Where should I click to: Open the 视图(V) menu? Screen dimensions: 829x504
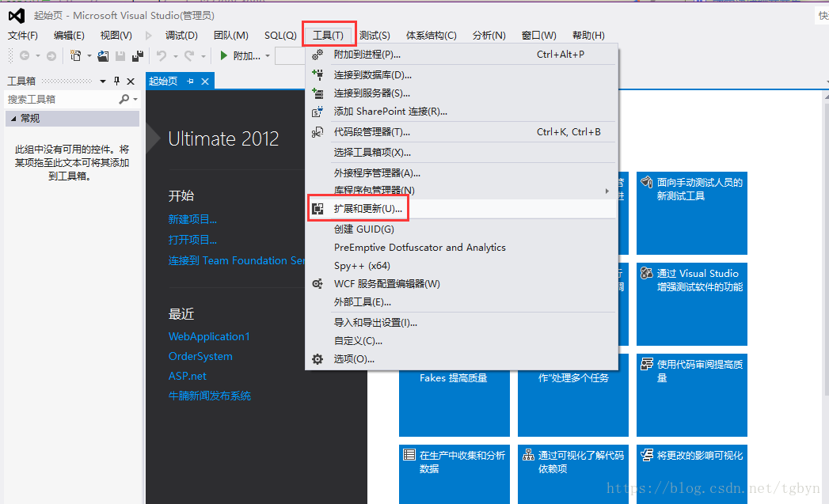tap(116, 36)
